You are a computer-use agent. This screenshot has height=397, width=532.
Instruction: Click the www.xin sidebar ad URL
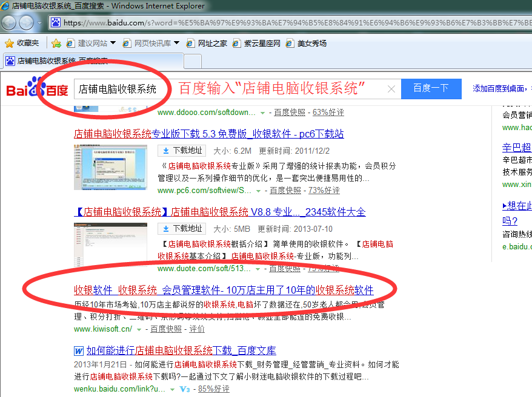tap(517, 185)
